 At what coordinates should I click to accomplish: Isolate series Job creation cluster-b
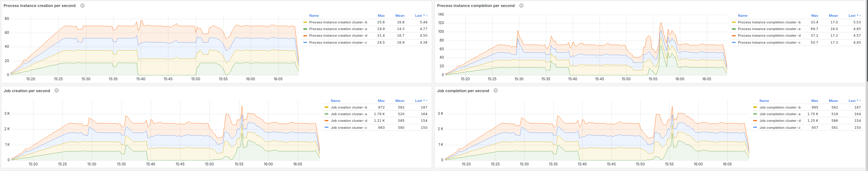(349, 107)
